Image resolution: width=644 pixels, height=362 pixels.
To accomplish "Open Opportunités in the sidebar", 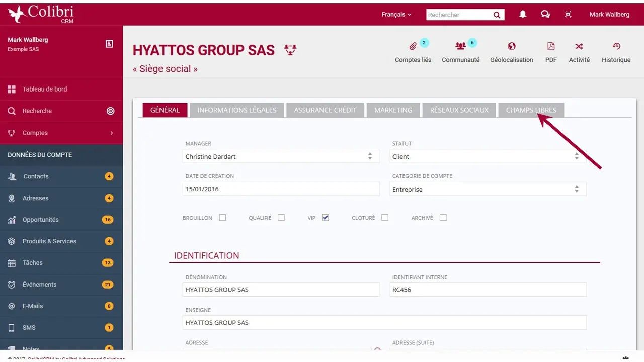I will pos(40,220).
